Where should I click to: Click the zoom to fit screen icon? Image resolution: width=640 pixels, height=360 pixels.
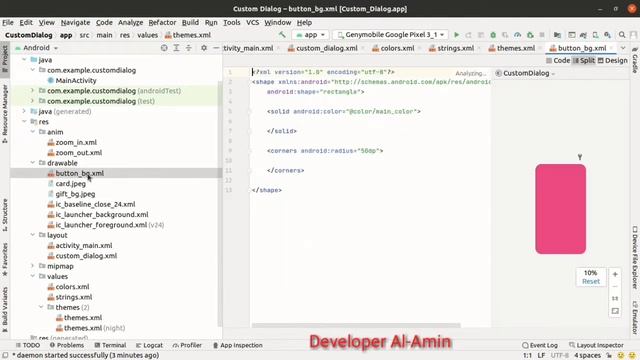tap(615, 311)
